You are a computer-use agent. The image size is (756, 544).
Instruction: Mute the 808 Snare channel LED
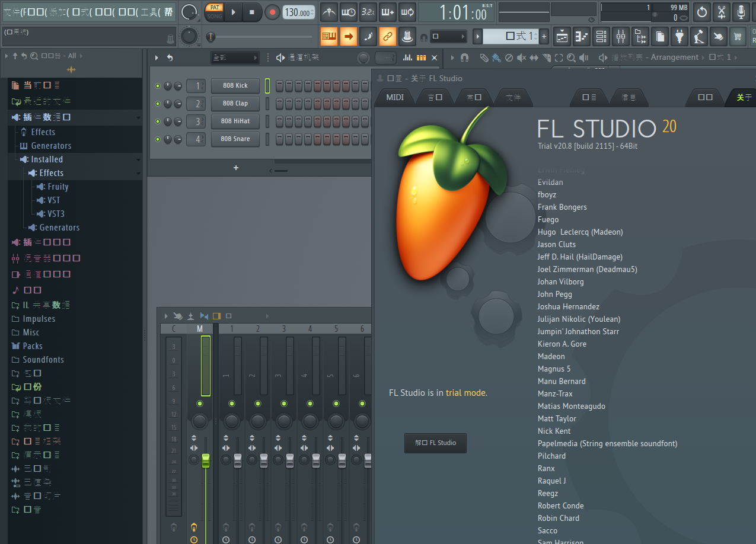tap(158, 139)
